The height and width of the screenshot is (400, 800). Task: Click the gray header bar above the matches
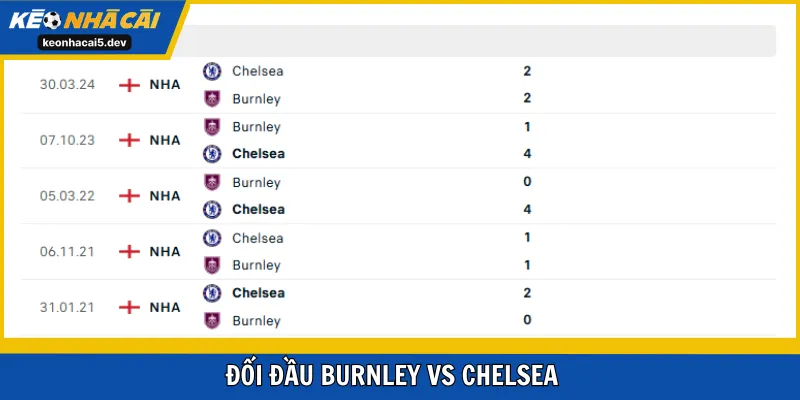click(480, 41)
